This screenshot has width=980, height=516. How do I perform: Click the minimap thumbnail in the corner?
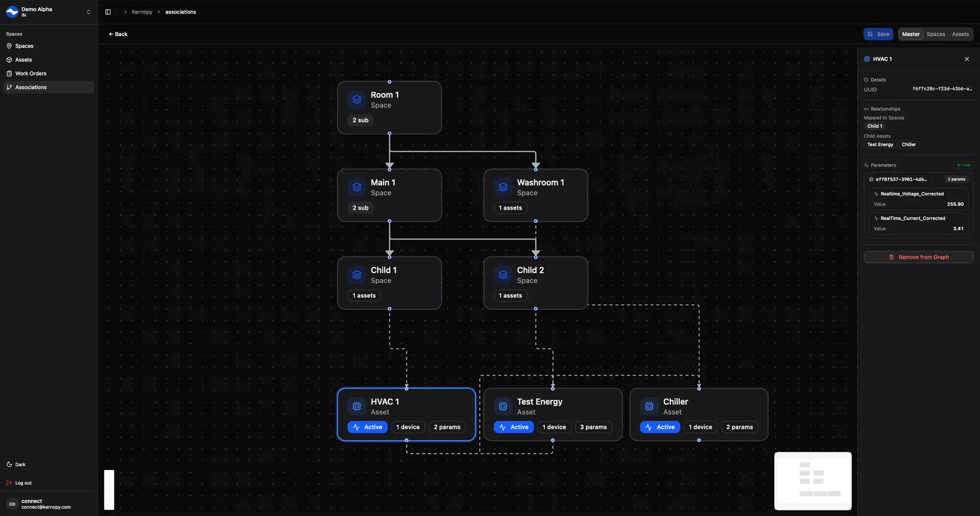pyautogui.click(x=812, y=481)
